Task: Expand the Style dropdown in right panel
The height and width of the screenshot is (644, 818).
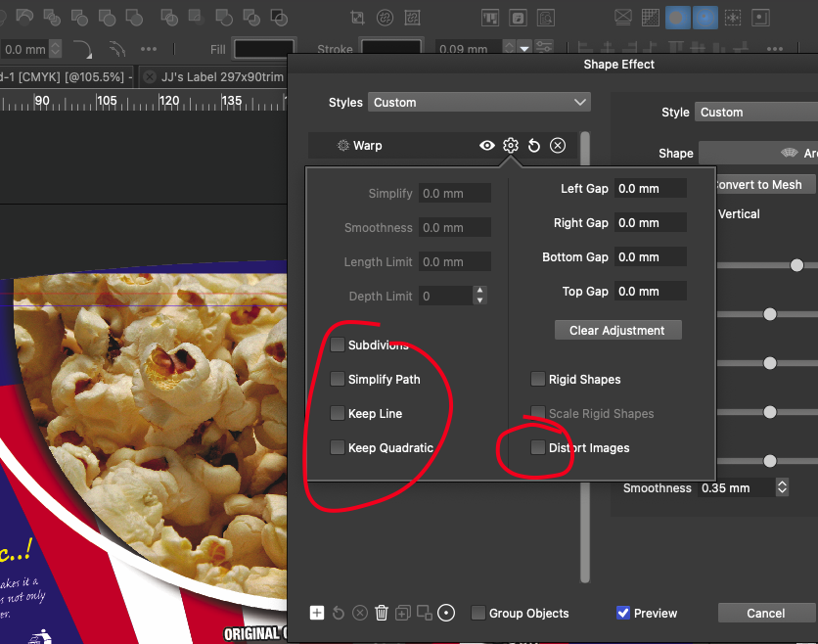Action: point(755,113)
